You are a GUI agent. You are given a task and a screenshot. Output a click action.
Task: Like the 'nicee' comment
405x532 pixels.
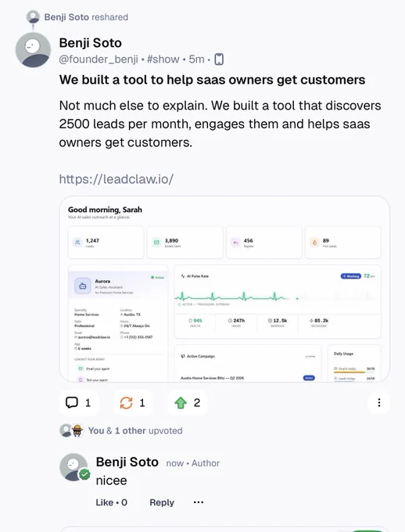tap(111, 502)
